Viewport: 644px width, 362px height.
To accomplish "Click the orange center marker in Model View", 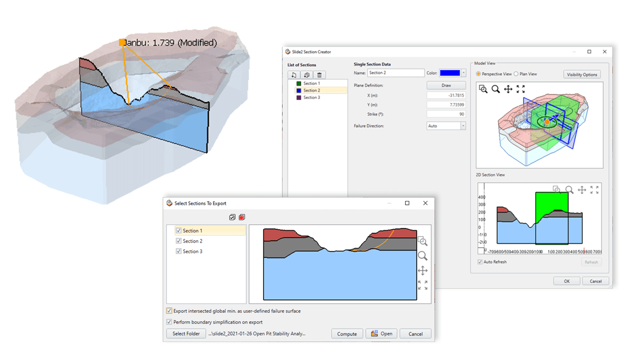I will tap(547, 122).
